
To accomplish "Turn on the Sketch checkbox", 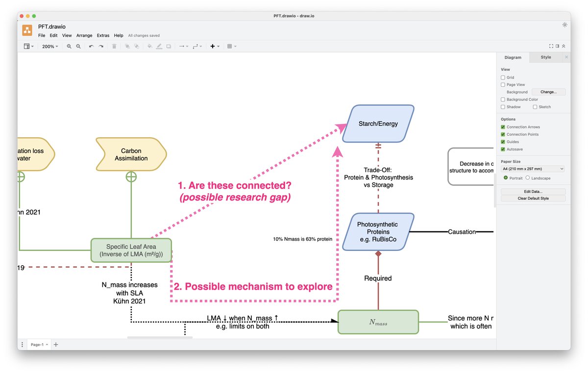I will [x=535, y=107].
